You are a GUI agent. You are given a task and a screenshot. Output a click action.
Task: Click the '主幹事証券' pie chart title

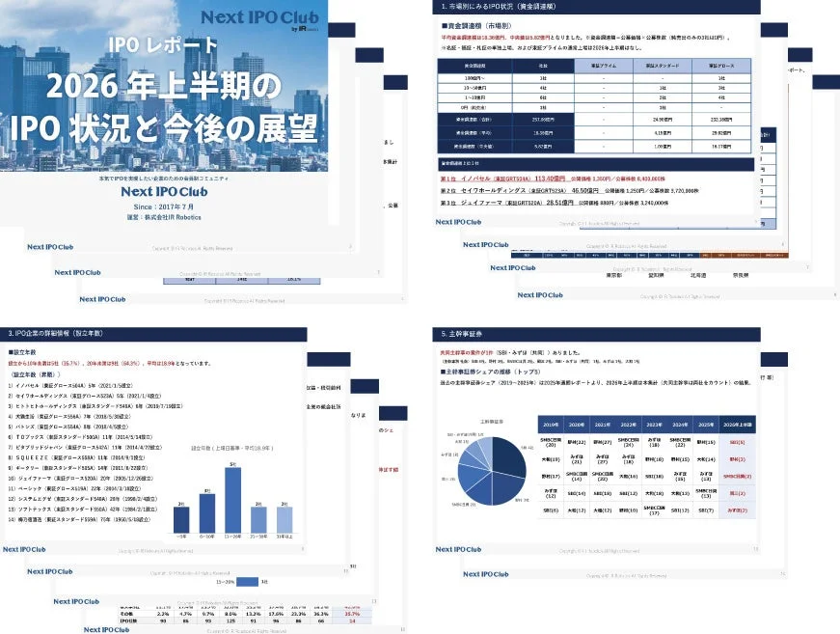[491, 422]
